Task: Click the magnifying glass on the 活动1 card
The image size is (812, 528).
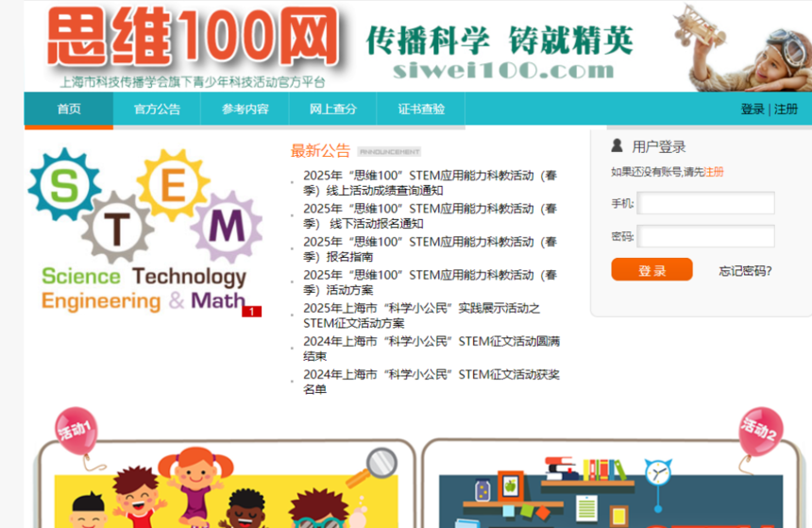Action: pyautogui.click(x=374, y=468)
